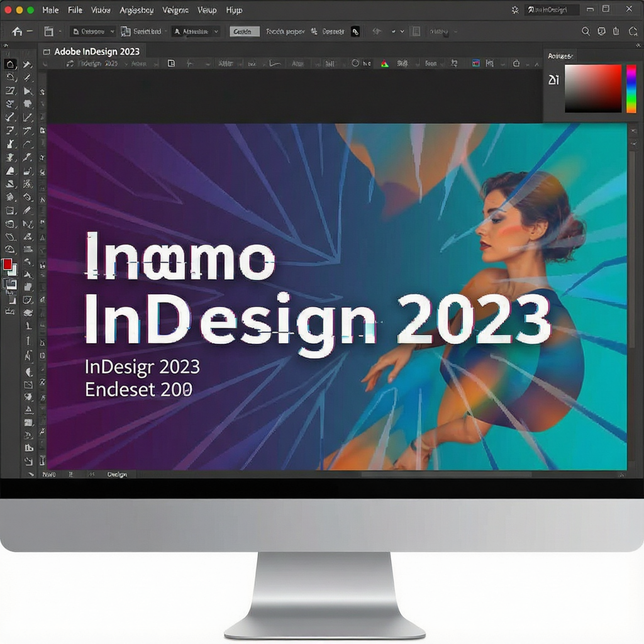
Task: Expand the first dropdown right of the layout icon
Action: pos(93,31)
